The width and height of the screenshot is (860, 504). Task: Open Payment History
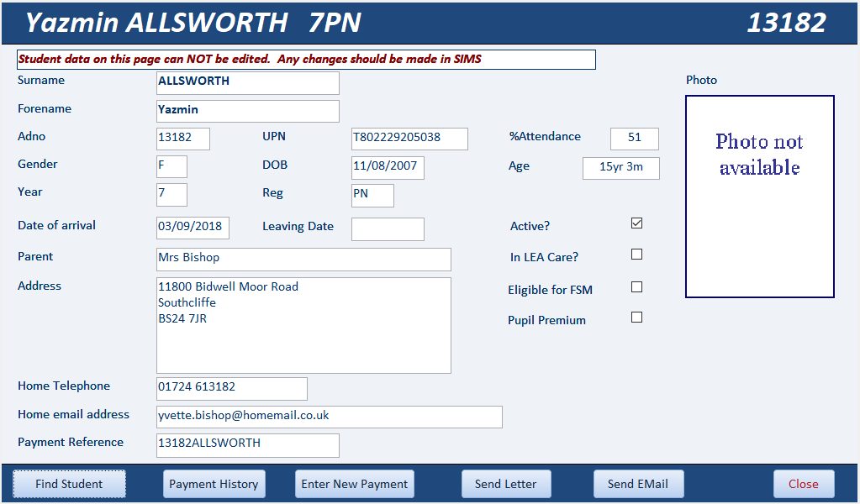(x=214, y=484)
